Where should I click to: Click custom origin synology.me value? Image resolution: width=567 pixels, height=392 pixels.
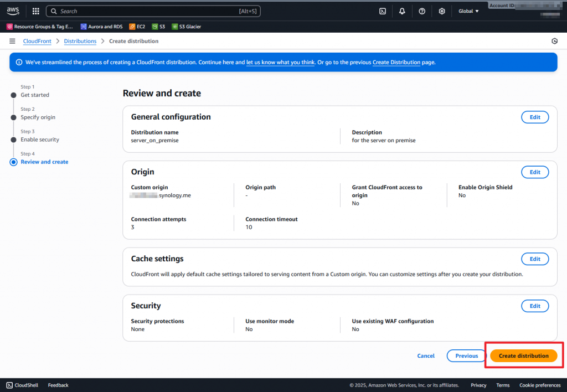[161, 195]
